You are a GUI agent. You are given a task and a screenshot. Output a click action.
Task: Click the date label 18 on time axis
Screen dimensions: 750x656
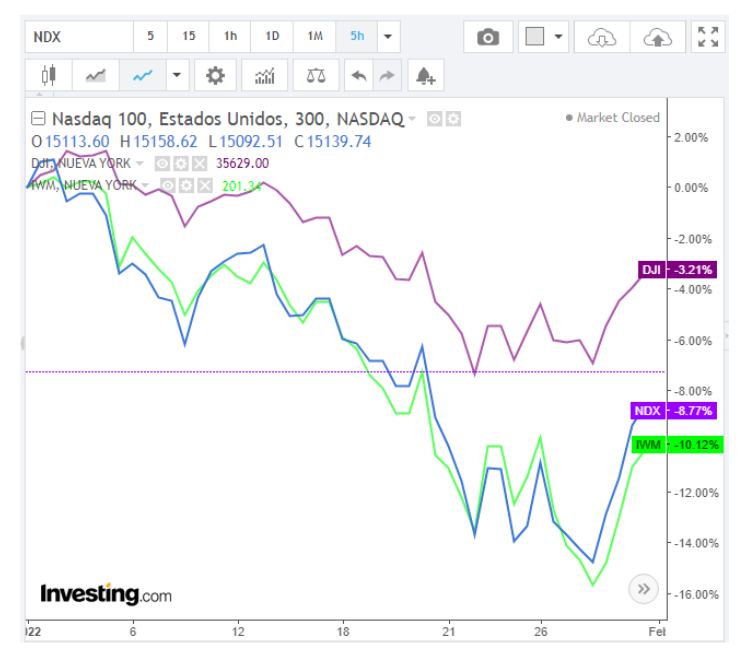click(343, 632)
